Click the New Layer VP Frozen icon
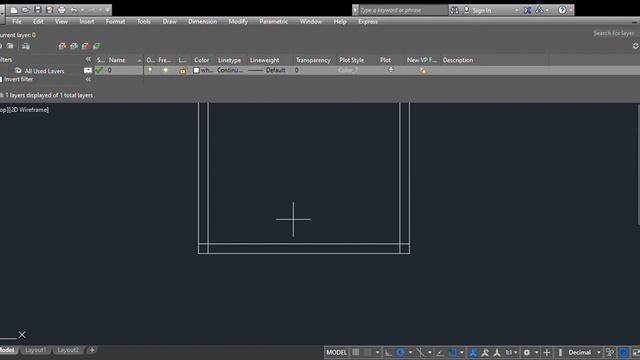The width and height of the screenshot is (640, 360). click(74, 46)
